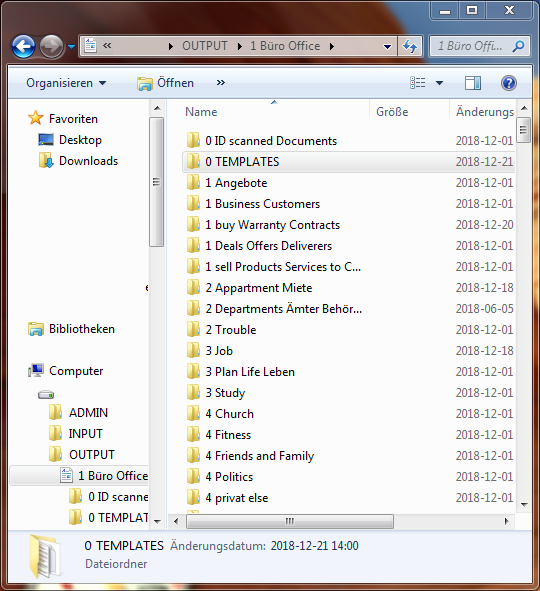Image resolution: width=540 pixels, height=591 pixels.
Task: Click the search magnifier icon
Action: point(519,46)
